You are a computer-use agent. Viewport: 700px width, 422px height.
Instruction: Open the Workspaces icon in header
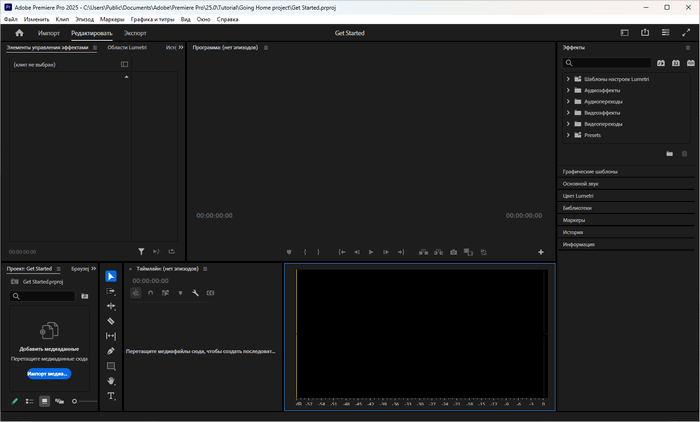click(625, 33)
